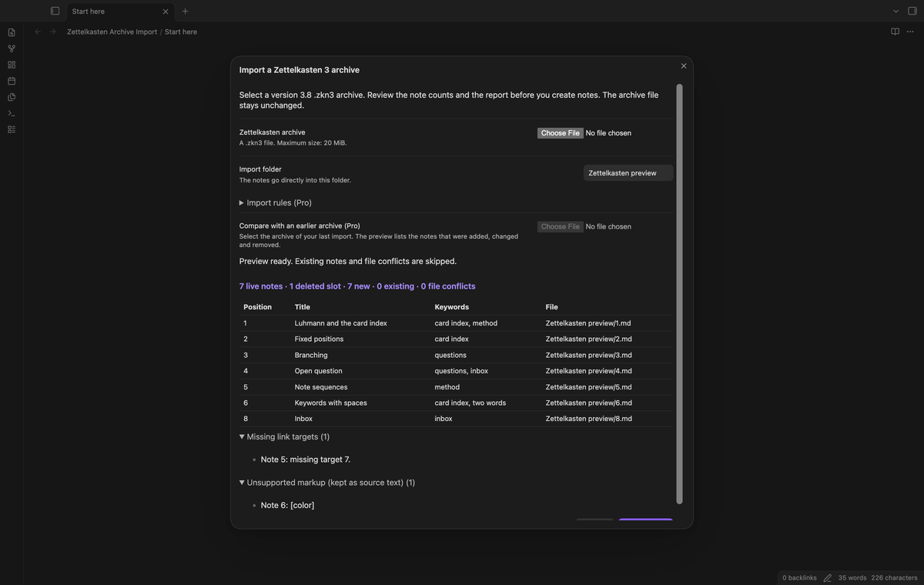924x585 pixels.
Task: Open graph view from the ribbon
Action: 12,48
